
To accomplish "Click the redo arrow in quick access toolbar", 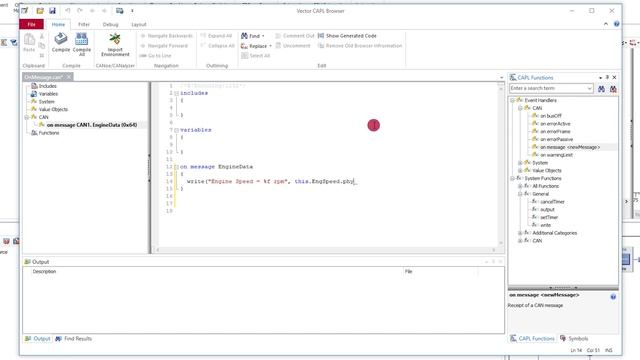I will click(80, 11).
